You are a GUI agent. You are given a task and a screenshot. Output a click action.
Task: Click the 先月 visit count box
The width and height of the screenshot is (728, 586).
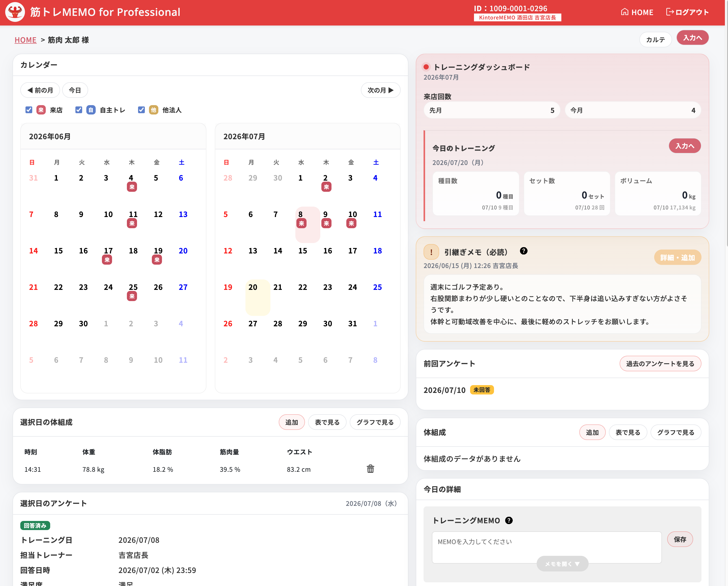[492, 110]
